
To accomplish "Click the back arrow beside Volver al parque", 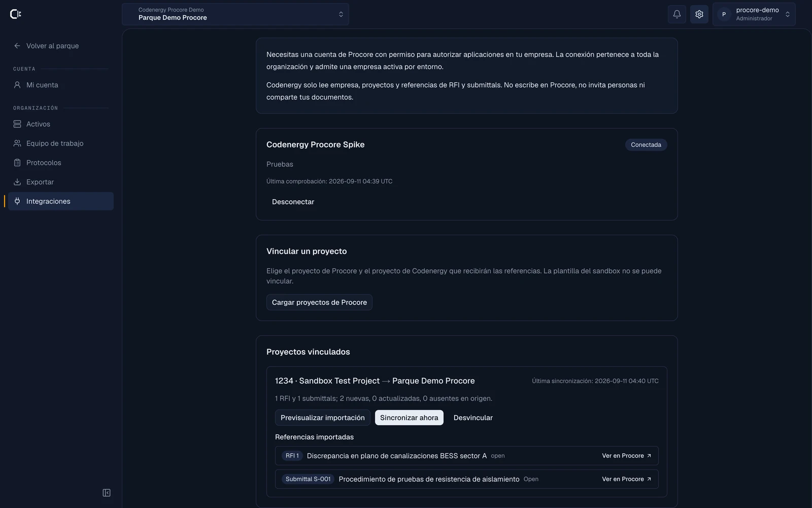I will tap(17, 46).
